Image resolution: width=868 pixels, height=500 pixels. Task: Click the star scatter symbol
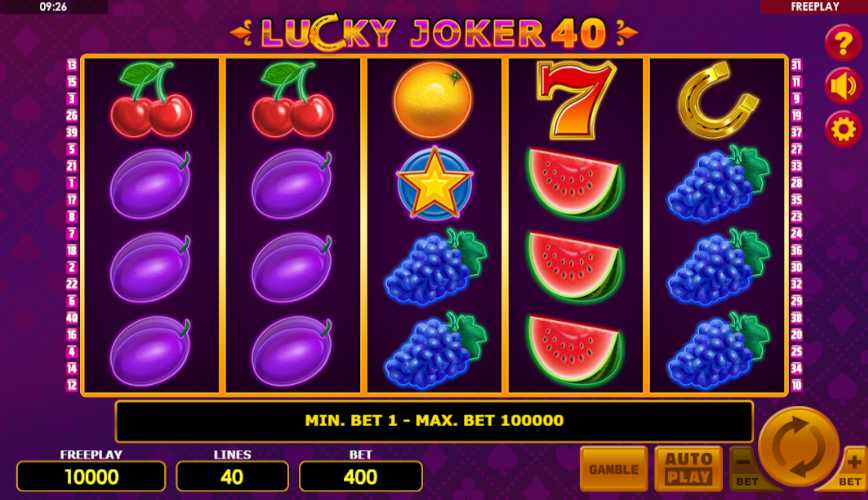(435, 183)
